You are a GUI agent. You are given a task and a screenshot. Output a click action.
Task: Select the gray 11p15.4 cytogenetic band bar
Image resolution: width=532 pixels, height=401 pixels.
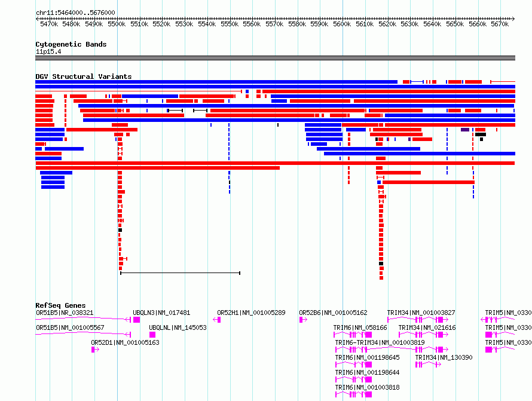(x=275, y=58)
